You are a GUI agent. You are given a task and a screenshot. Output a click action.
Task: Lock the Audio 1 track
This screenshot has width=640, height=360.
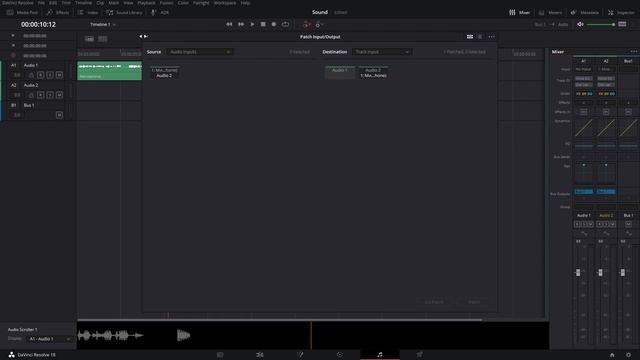31,75
